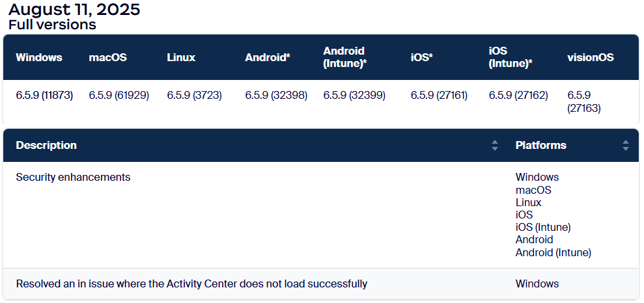Click the Android (Intune)* column header
Viewport: 644px width, 303px height.
pyautogui.click(x=345, y=57)
